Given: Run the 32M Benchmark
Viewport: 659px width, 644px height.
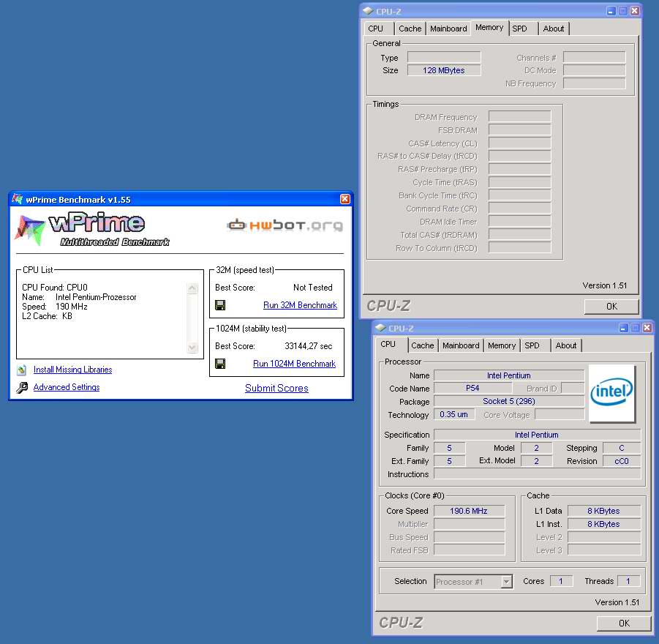Looking at the screenshot, I should click(x=300, y=305).
